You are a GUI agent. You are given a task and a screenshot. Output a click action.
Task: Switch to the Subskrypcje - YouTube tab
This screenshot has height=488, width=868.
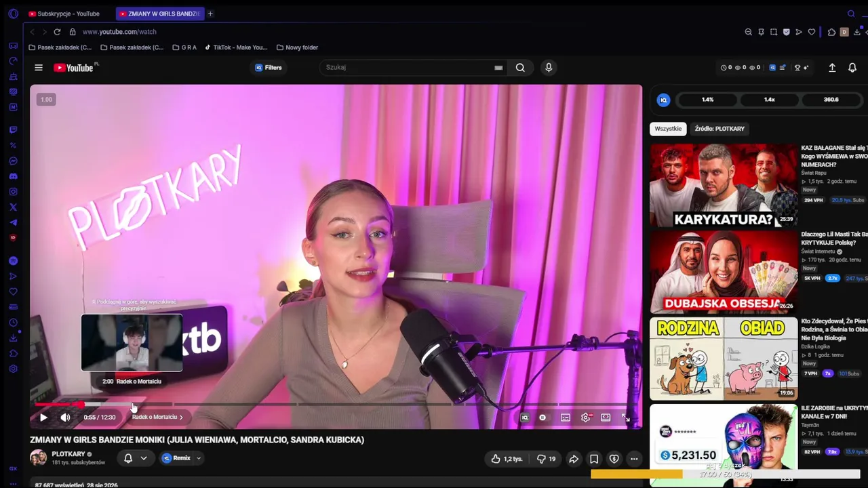[x=64, y=14]
